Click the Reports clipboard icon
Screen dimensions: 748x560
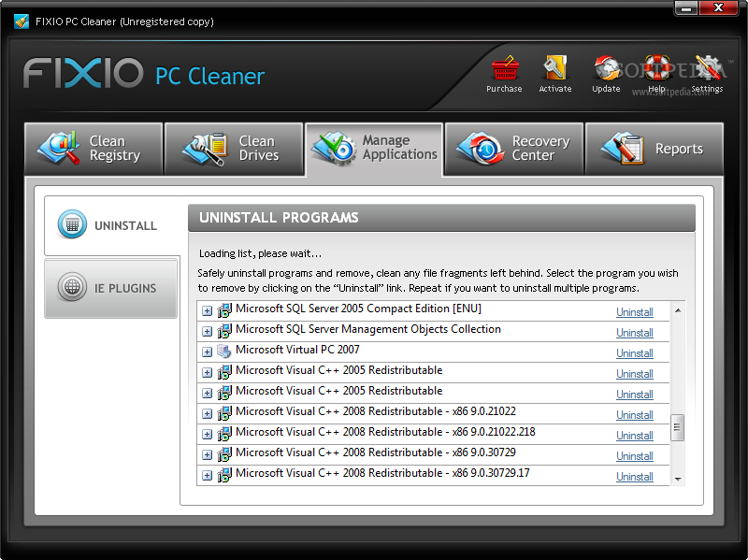click(x=623, y=149)
